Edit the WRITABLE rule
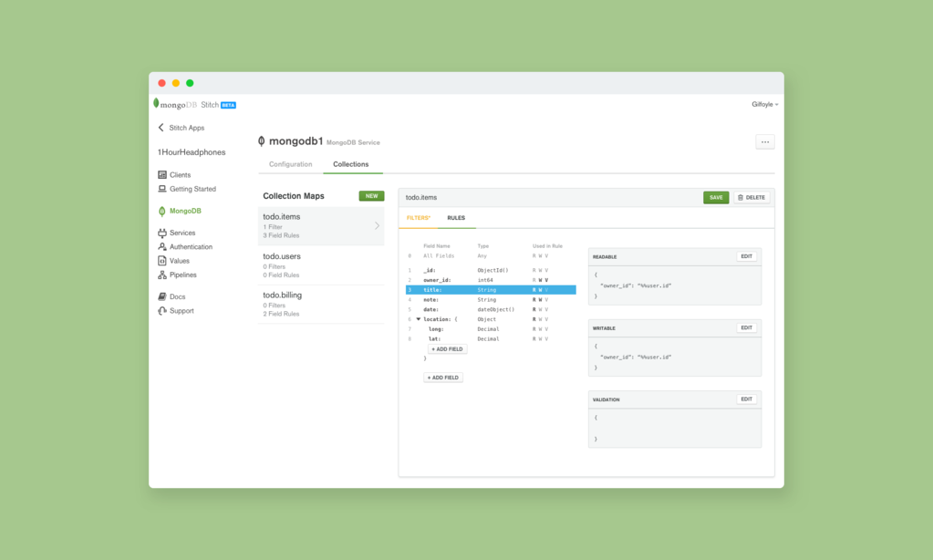The image size is (933, 560). pos(746,328)
